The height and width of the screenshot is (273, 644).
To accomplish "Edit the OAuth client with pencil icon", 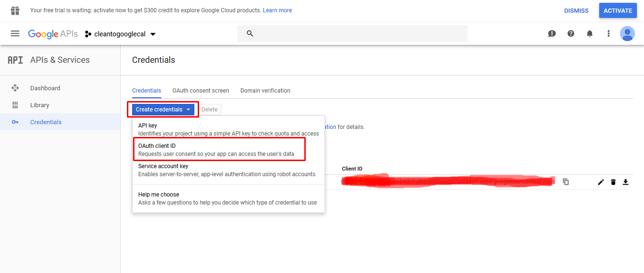I will [x=601, y=182].
